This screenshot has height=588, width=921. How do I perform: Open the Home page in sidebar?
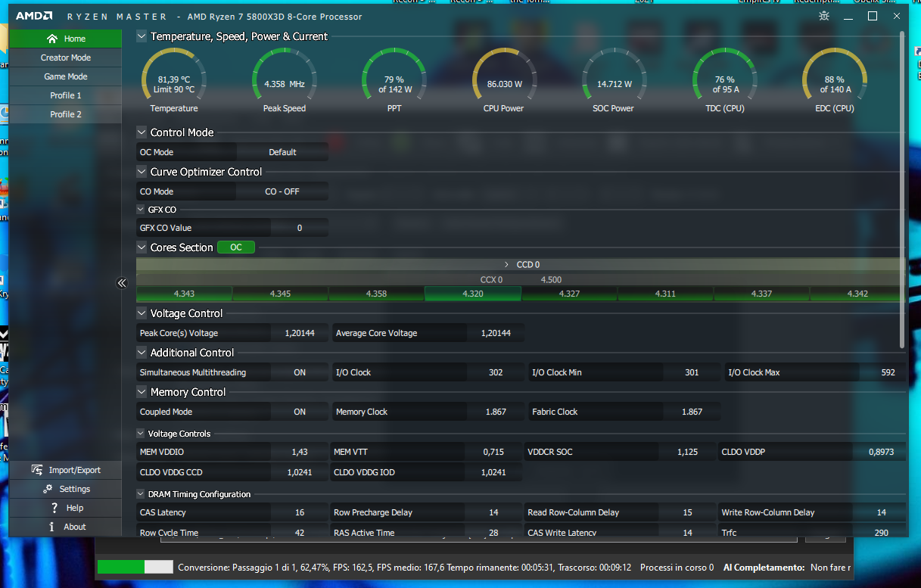click(65, 39)
